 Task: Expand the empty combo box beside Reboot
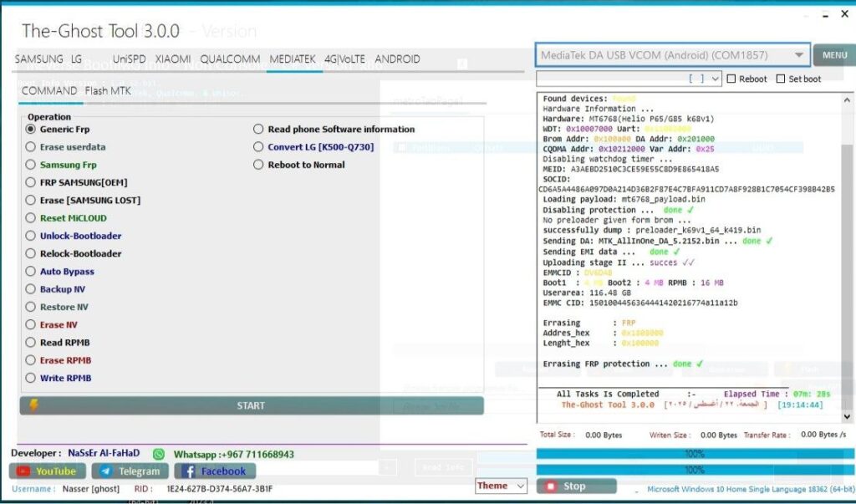pyautogui.click(x=715, y=79)
